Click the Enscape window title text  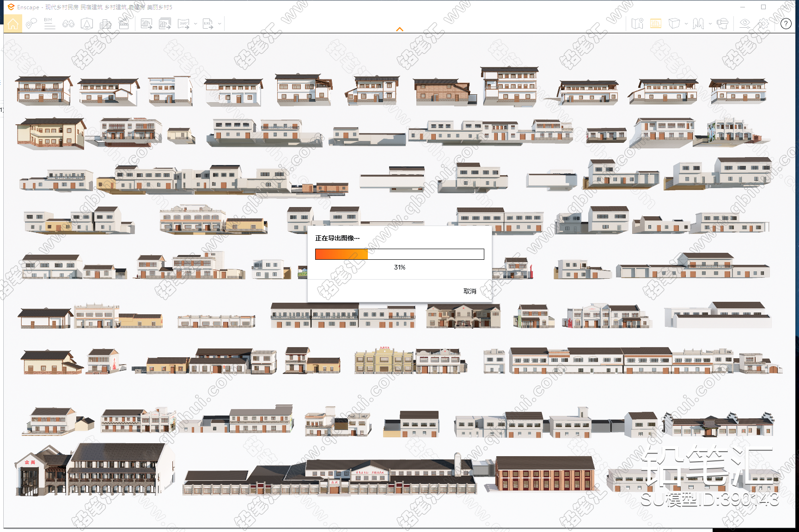(95, 7)
